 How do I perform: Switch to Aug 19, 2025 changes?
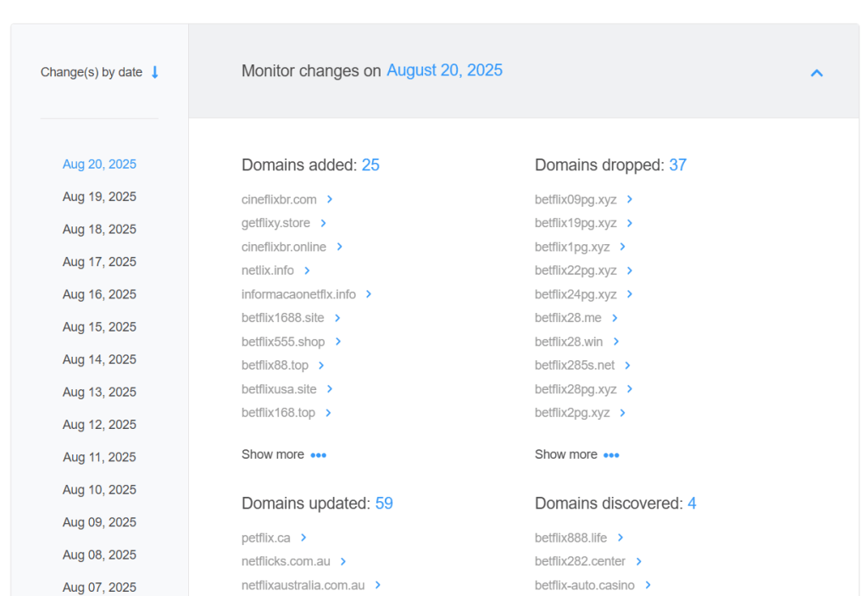pyautogui.click(x=99, y=196)
